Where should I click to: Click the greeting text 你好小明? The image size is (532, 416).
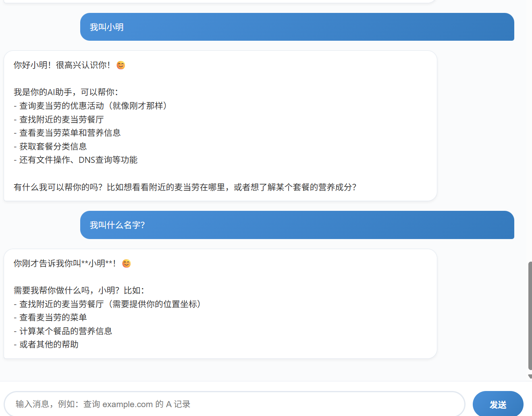[32, 65]
